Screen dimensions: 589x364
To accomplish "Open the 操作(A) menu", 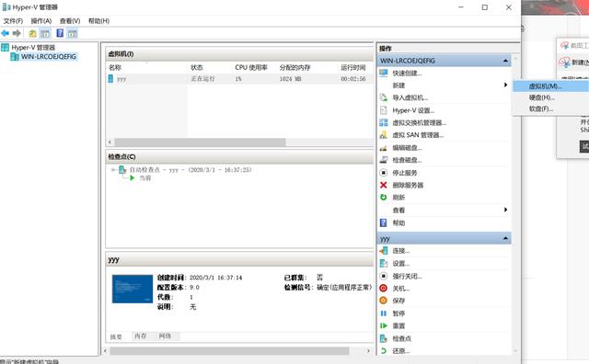I will click(x=40, y=21).
